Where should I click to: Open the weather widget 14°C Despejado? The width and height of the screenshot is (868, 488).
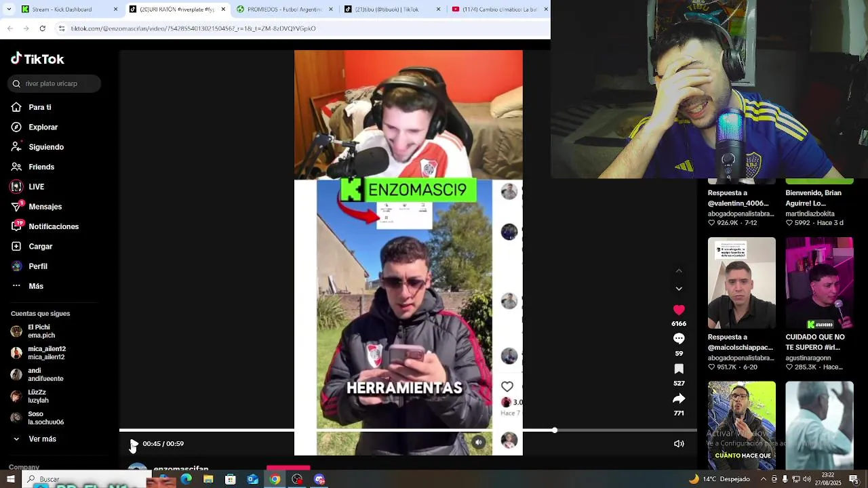pyautogui.click(x=718, y=479)
